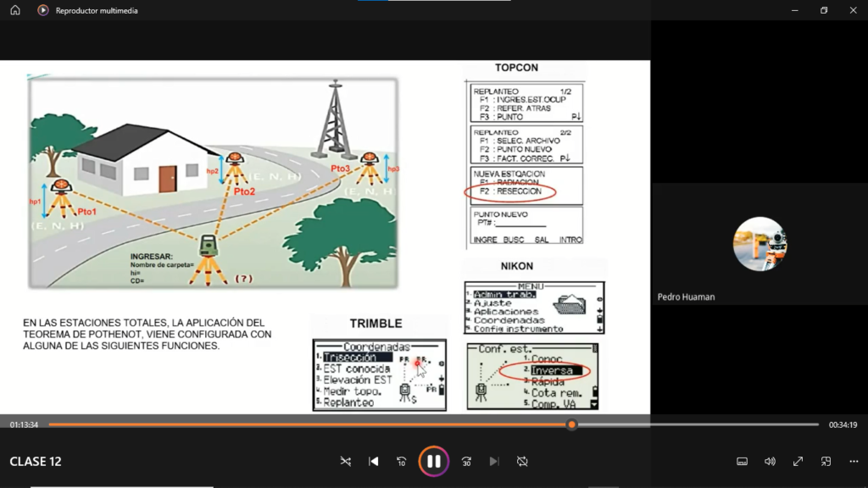
Task: Toggle repeat mode
Action: (522, 461)
